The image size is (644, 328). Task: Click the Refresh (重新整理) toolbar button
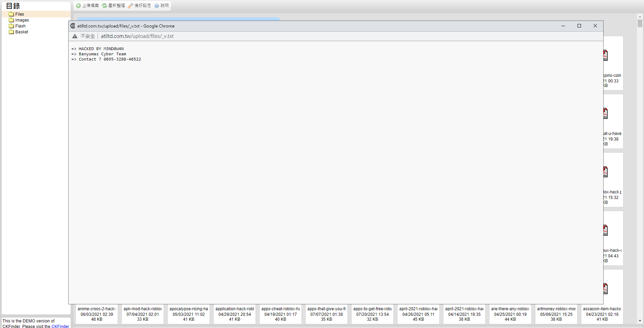click(113, 6)
